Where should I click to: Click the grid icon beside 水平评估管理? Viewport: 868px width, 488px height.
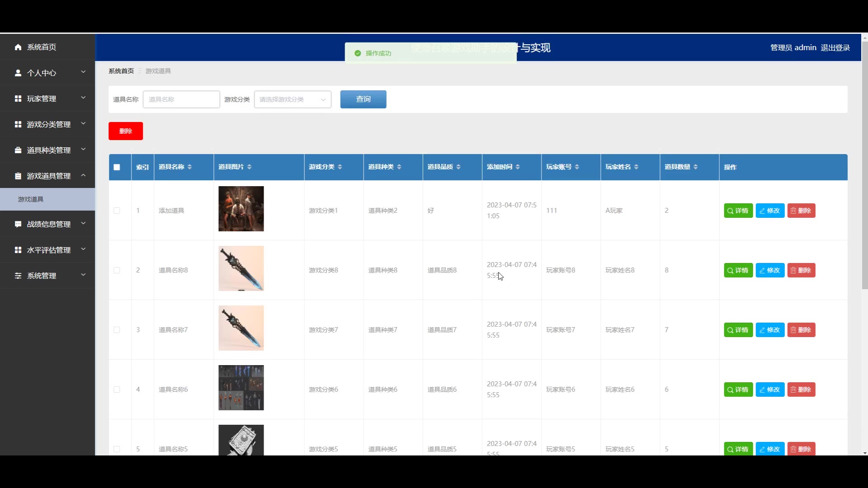(x=18, y=250)
